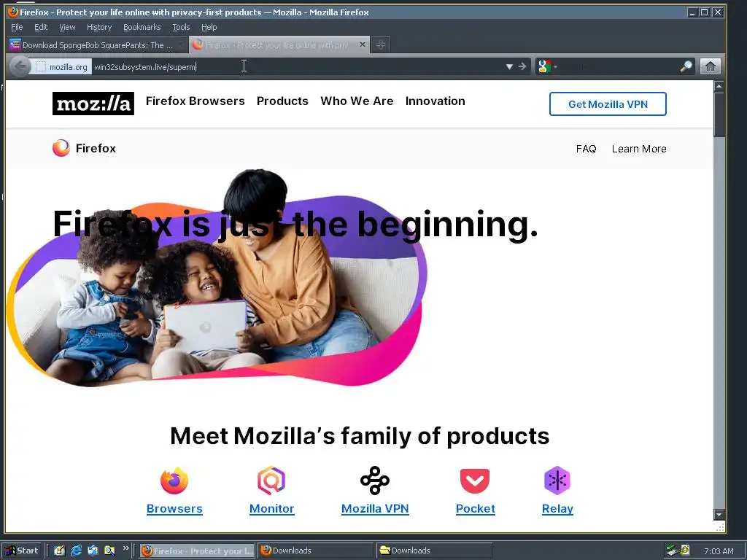Select Firefox window in taskbar
The width and height of the screenshot is (747, 560).
click(x=197, y=551)
